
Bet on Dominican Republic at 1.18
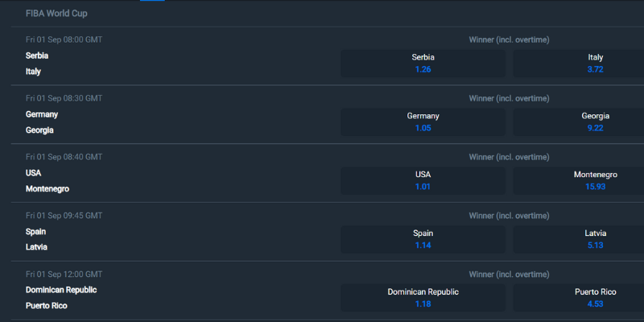coord(423,299)
